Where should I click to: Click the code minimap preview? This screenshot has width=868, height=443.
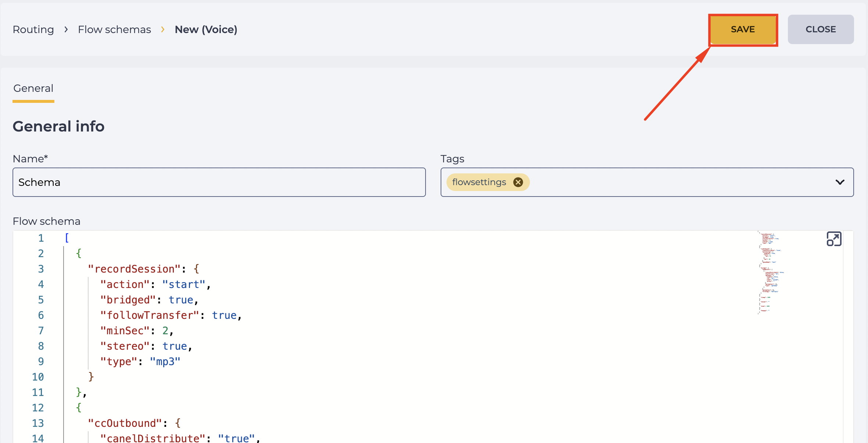[x=771, y=272]
